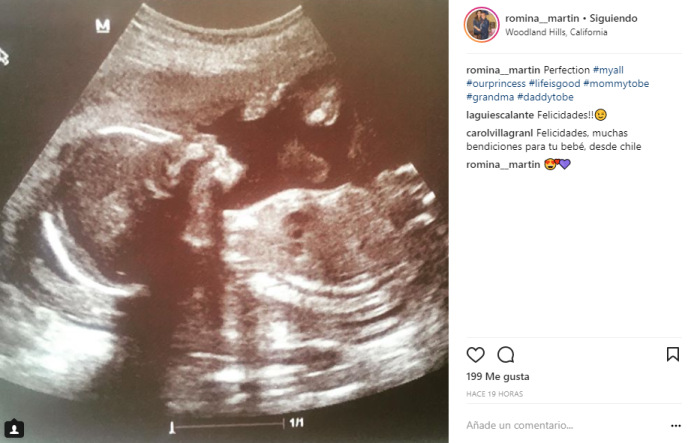
Task: Visit laguiescalante commenter profile
Action: (500, 115)
